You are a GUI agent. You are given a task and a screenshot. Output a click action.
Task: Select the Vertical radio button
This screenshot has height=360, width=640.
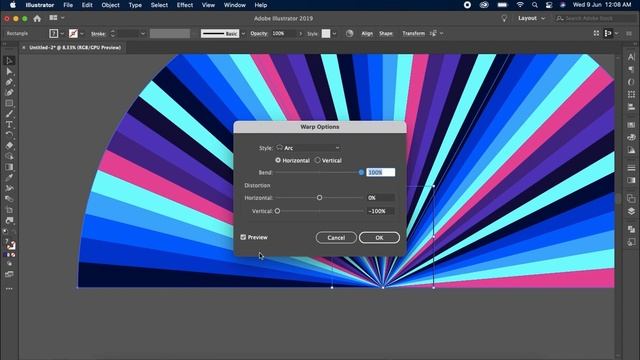tap(318, 160)
